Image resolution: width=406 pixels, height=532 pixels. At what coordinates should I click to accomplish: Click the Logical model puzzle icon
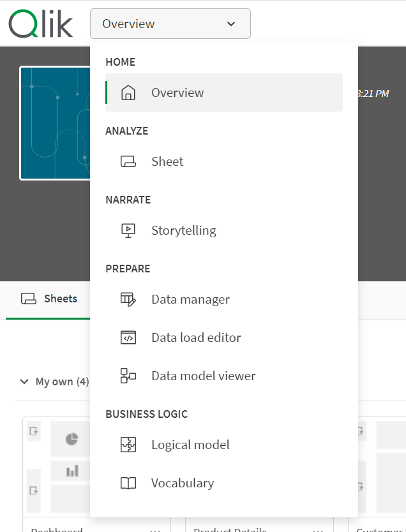tap(128, 445)
